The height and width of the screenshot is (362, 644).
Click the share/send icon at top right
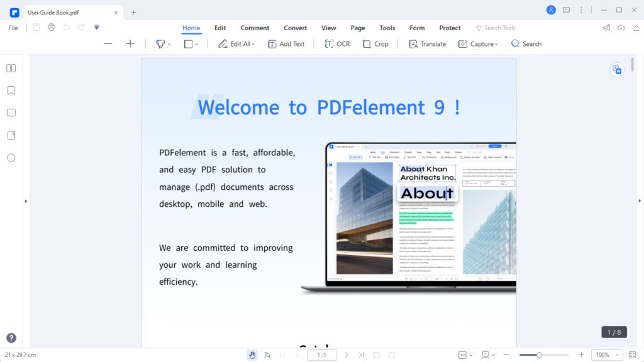coord(606,28)
